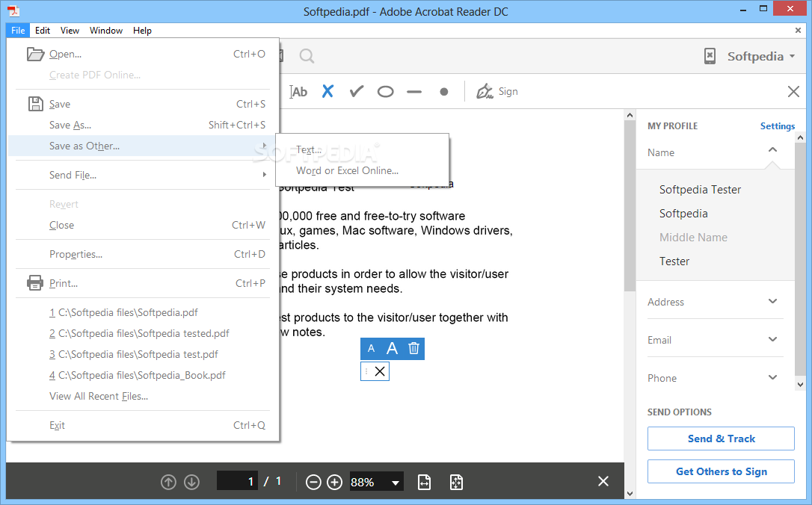The height and width of the screenshot is (505, 812).
Task: Select Softpedia Tester profile name
Action: coord(700,190)
